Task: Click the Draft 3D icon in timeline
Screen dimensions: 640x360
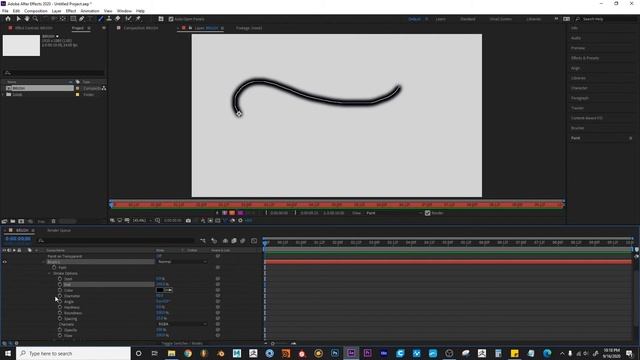Action: point(214,241)
